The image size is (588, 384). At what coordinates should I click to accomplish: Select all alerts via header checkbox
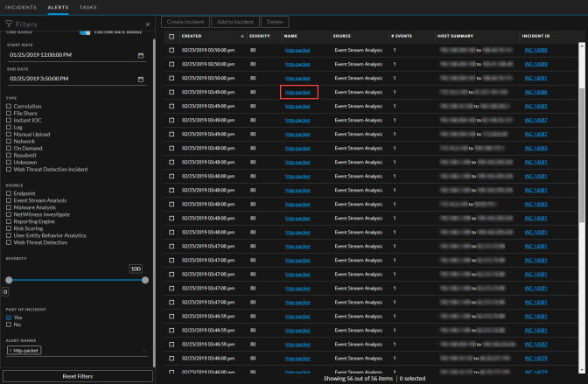coord(171,36)
